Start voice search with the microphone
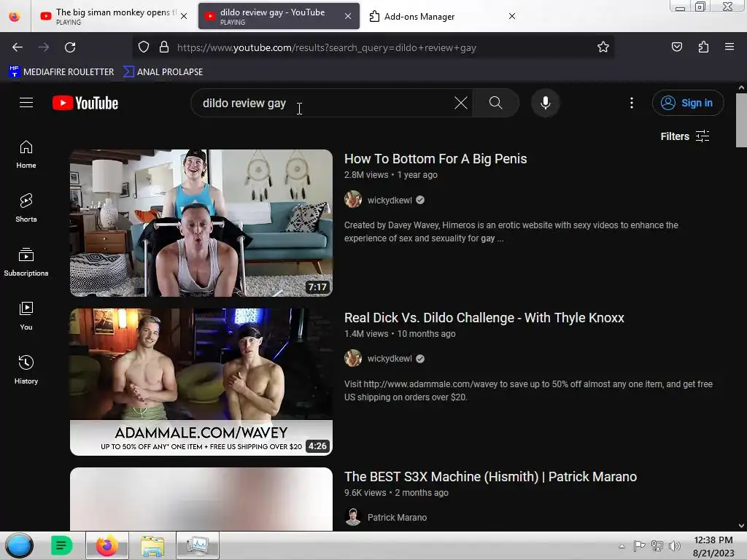This screenshot has width=747, height=560. [x=546, y=103]
